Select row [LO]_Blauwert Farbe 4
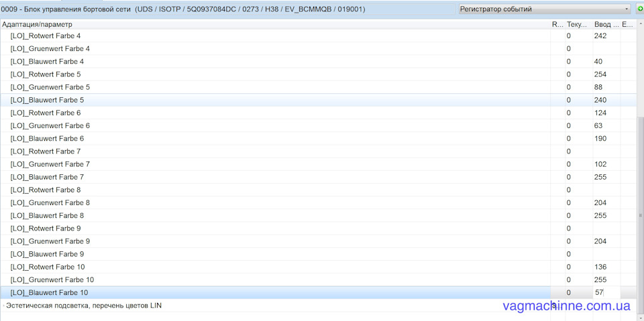Screen dimensions: 644x321 [318, 62]
